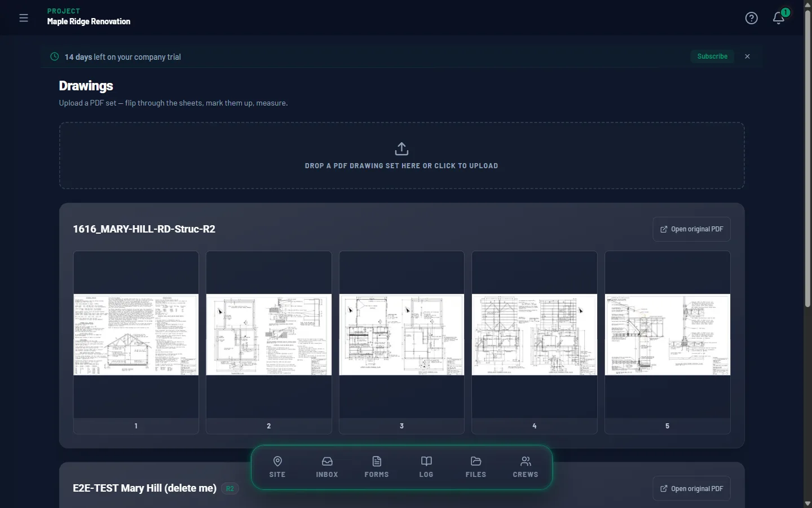Switch to the Files tab
The width and height of the screenshot is (812, 508).
476,467
